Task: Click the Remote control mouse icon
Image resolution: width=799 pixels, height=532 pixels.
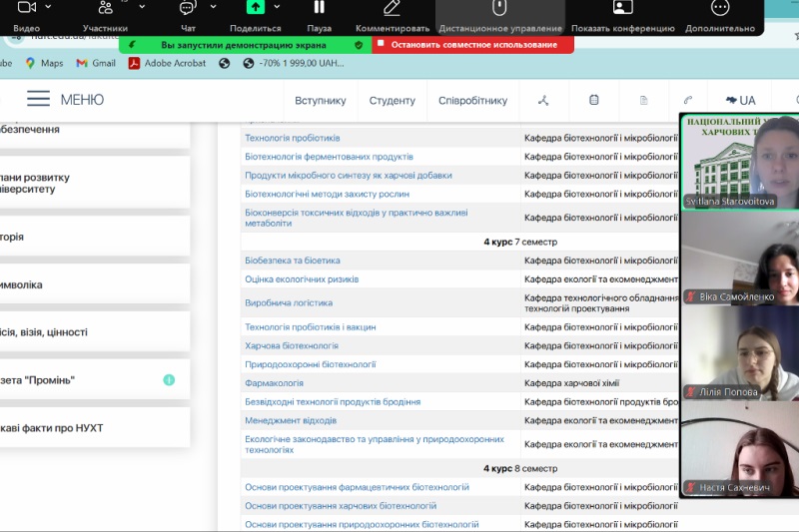Action: tap(499, 8)
